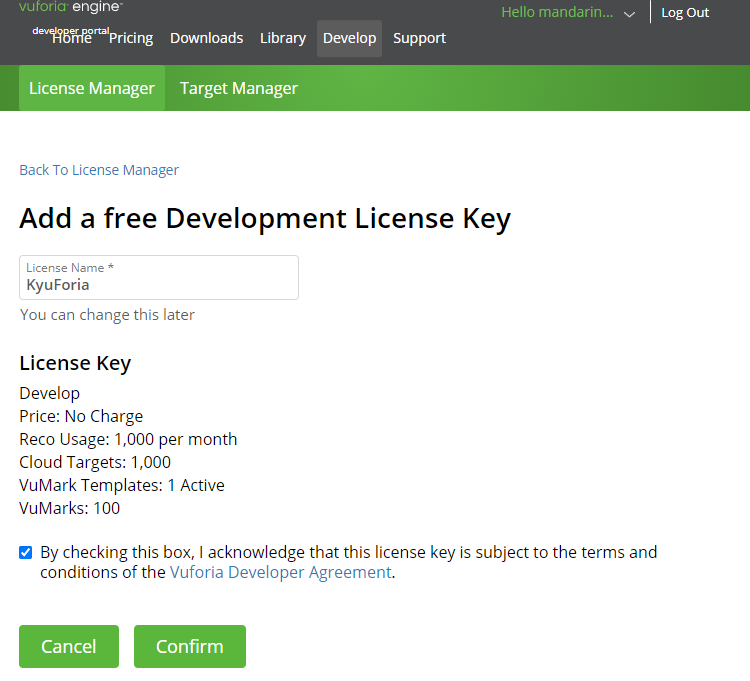Uncheck the developer agreement acknowledgment checkbox
This screenshot has width=750, height=681.
[x=25, y=552]
